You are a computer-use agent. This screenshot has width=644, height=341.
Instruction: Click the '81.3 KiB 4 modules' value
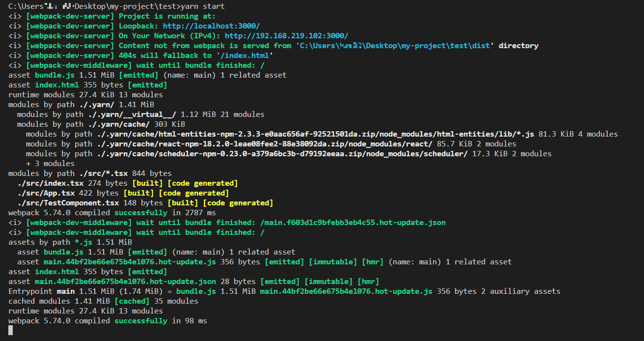click(578, 134)
